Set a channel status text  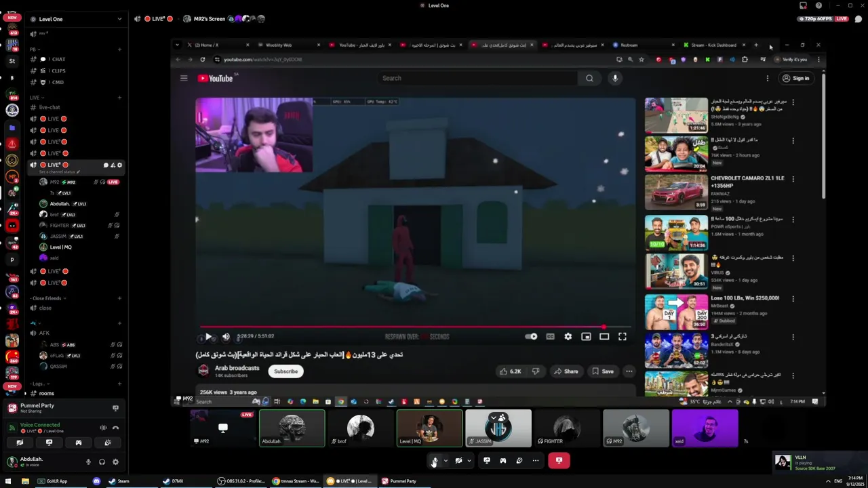[x=59, y=172]
